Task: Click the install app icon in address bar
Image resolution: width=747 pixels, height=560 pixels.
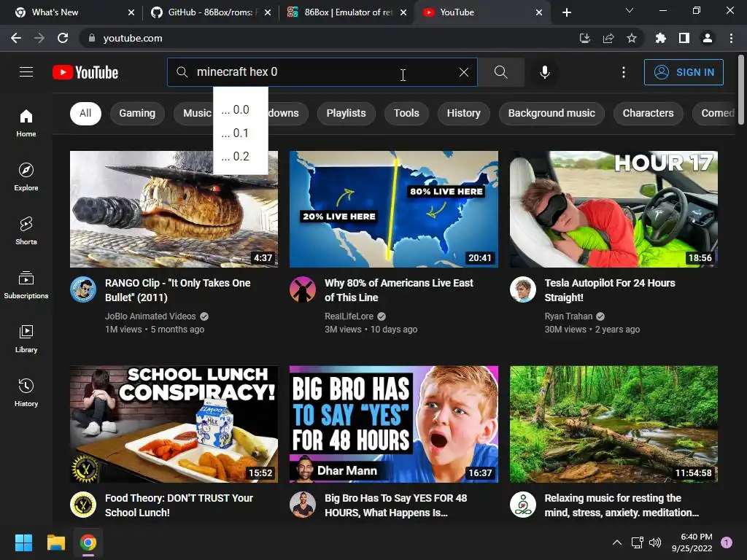Action: pos(584,38)
